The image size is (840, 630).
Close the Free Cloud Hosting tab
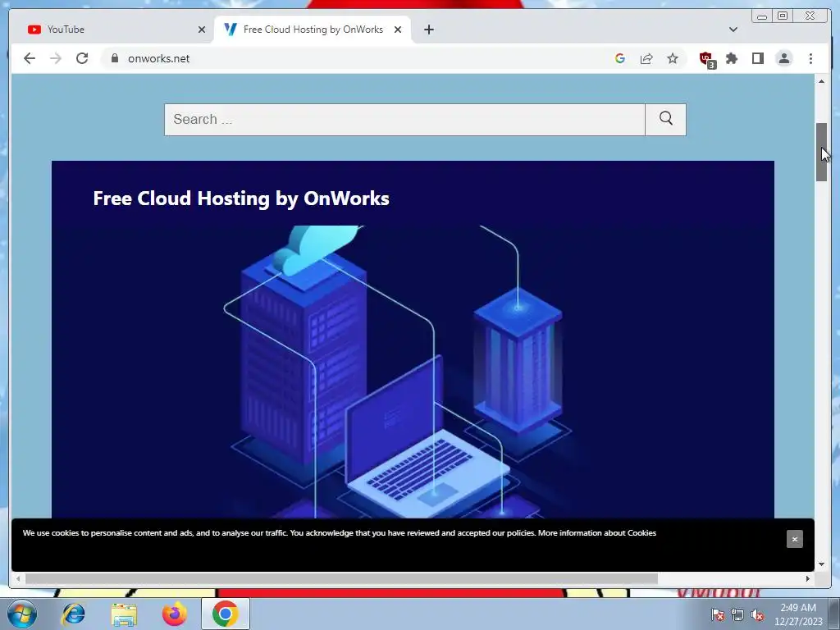point(398,30)
